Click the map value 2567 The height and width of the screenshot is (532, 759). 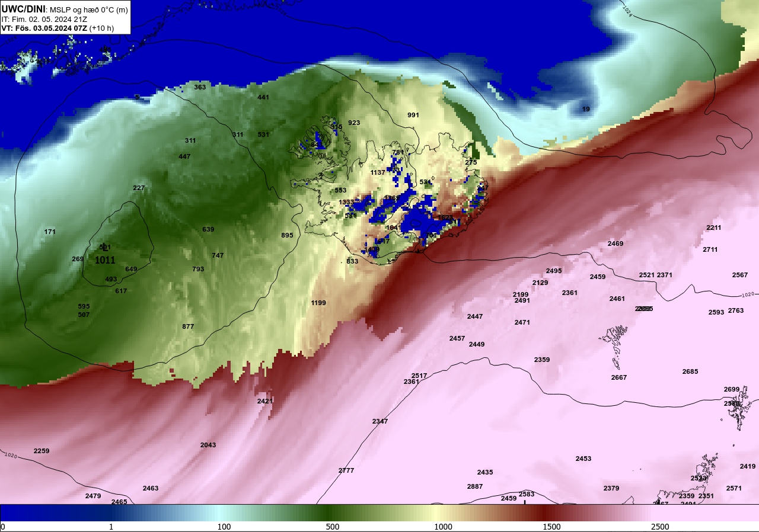coord(740,275)
